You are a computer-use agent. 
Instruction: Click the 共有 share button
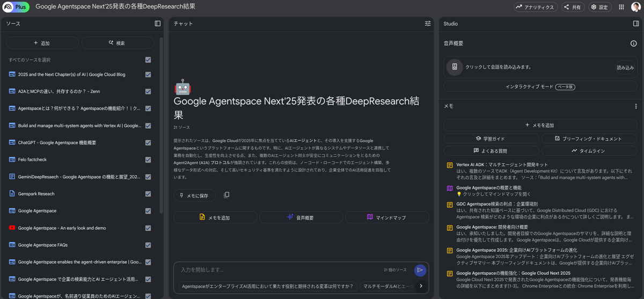(573, 7)
